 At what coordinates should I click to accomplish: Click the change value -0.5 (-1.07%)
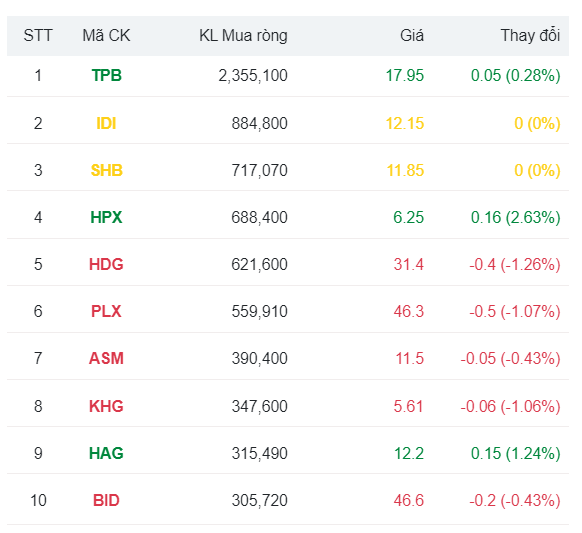(x=515, y=311)
